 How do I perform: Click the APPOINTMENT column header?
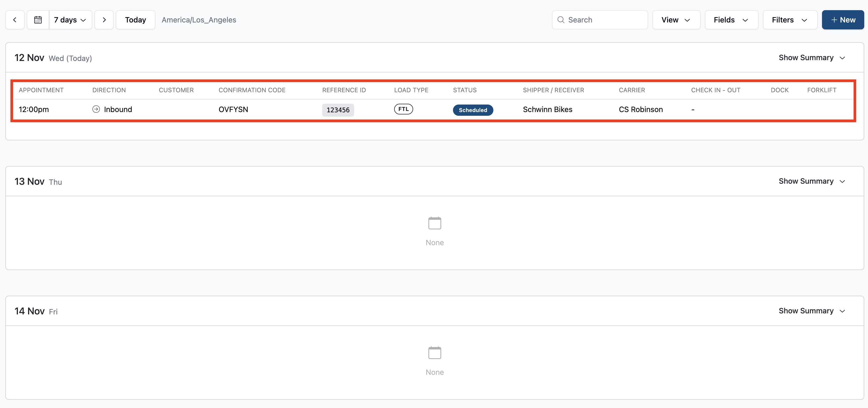click(41, 90)
